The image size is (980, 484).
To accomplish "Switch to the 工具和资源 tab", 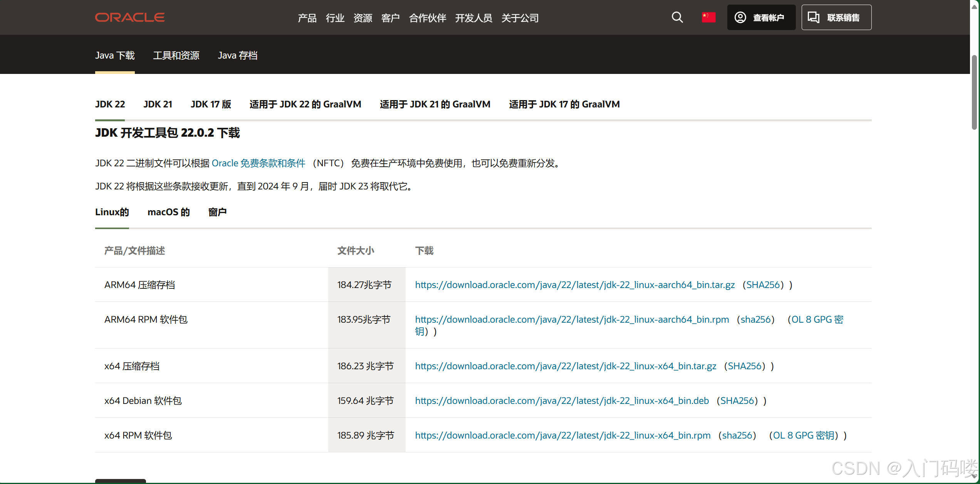I will tap(176, 55).
